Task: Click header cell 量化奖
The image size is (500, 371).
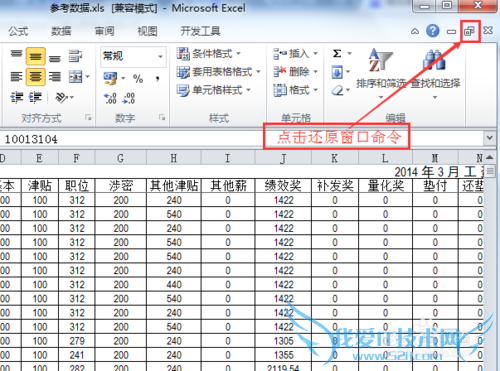Action: point(385,186)
